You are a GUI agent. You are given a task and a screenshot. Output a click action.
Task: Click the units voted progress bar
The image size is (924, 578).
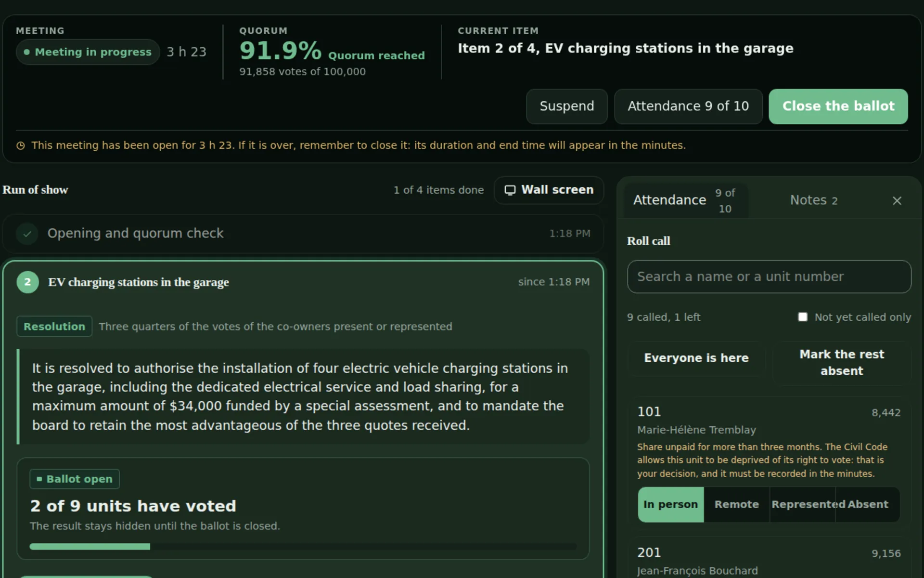coord(303,547)
